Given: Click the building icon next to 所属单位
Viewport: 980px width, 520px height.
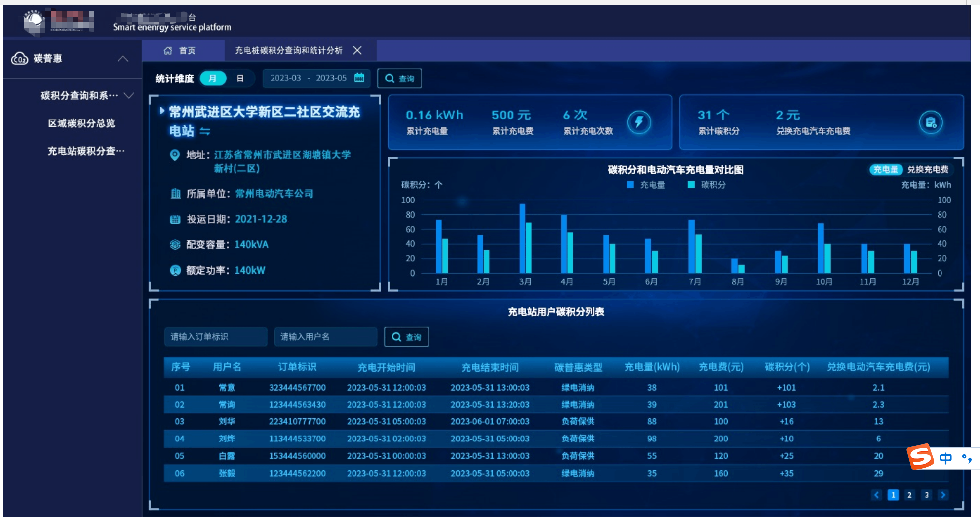Looking at the screenshot, I should 175,193.
